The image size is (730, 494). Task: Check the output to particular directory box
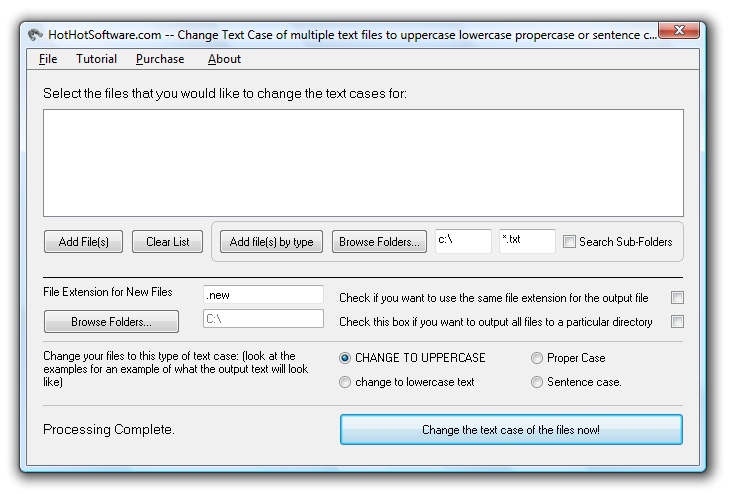coord(677,321)
